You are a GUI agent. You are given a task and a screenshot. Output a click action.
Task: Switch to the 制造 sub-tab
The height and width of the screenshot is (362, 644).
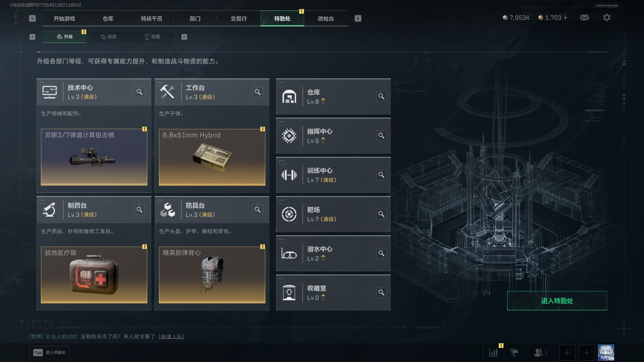[108, 37]
